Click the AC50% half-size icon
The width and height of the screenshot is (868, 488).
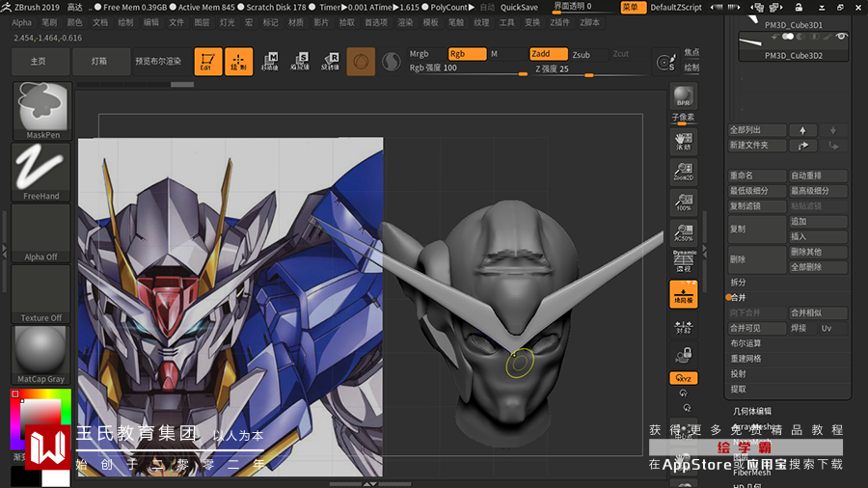coord(683,232)
